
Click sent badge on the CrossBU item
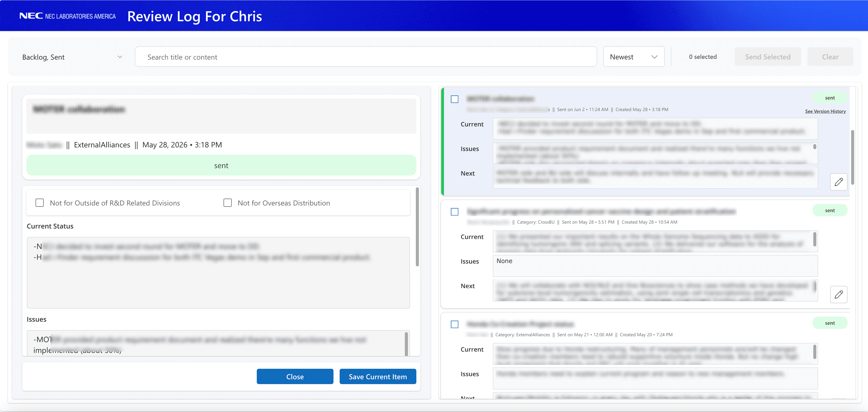(830, 210)
